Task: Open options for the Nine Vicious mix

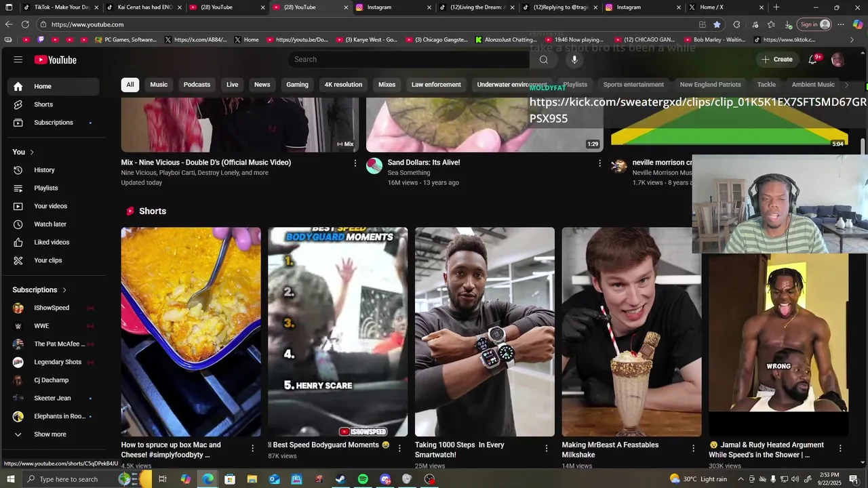Action: [355, 163]
